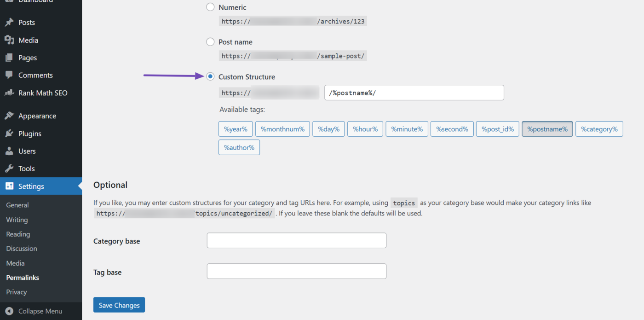Insert the %author% tag
Image resolution: width=644 pixels, height=320 pixels.
click(239, 147)
